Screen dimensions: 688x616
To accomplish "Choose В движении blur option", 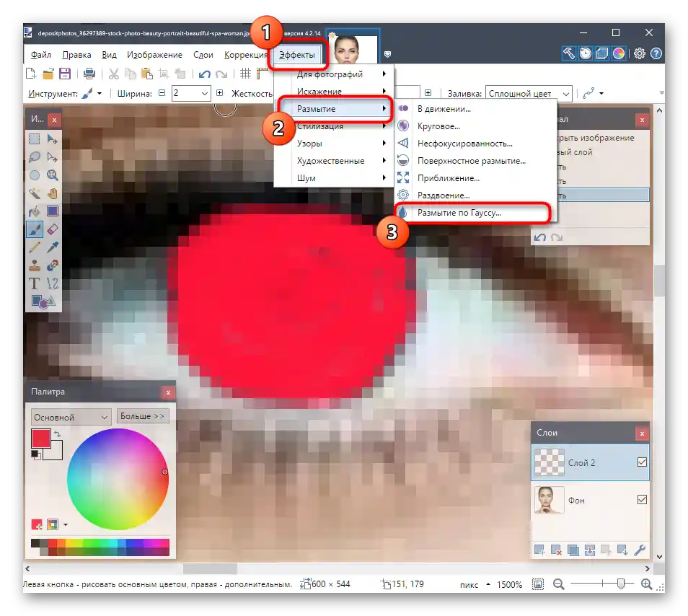I will coord(475,109).
